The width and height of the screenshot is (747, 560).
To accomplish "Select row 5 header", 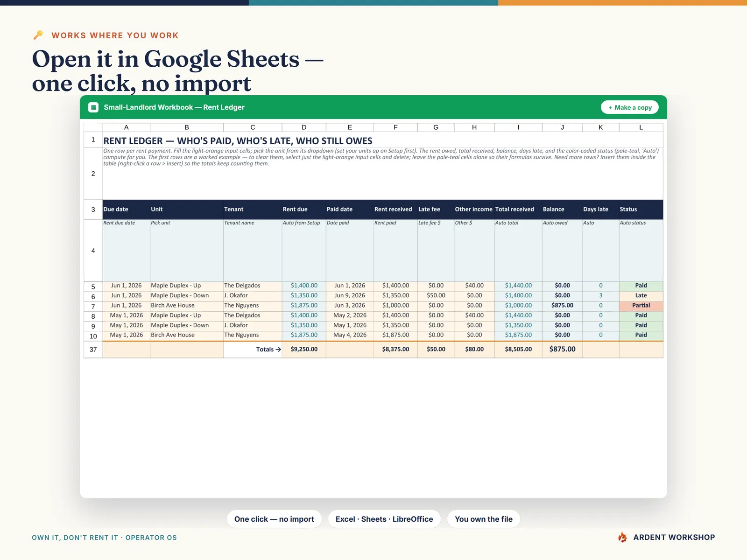I will 93,287.
